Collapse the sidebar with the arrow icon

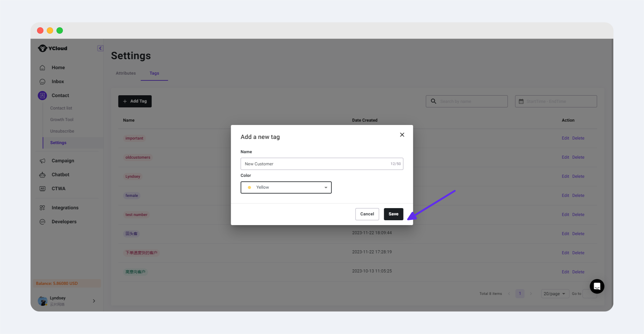(100, 48)
